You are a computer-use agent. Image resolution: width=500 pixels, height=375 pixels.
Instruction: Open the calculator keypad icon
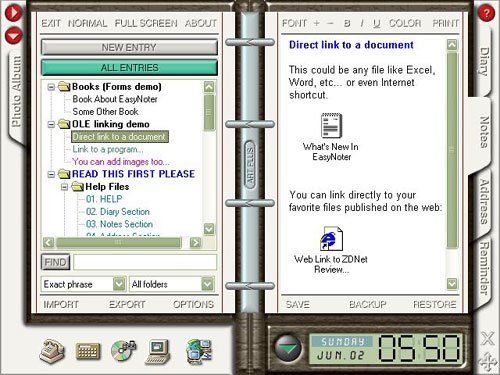(88, 351)
